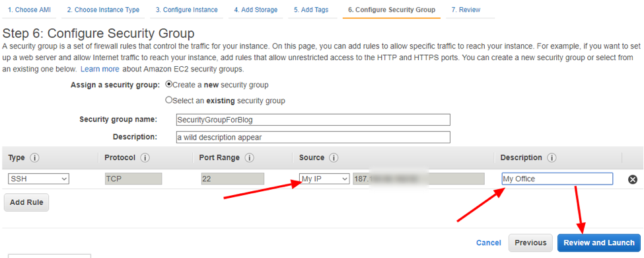Click the source IP address field
644x258 pixels.
(419, 179)
